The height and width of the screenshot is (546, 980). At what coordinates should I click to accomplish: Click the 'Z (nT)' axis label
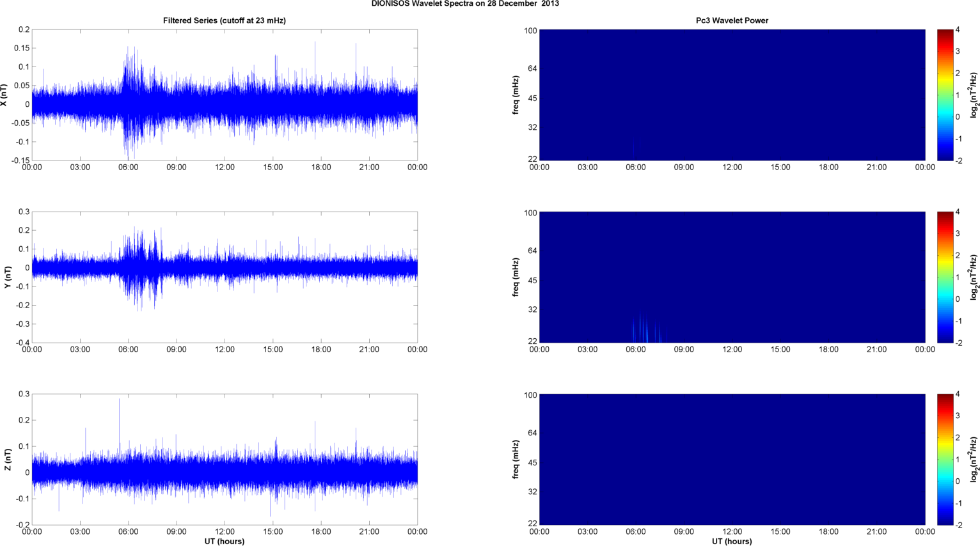pyautogui.click(x=8, y=460)
